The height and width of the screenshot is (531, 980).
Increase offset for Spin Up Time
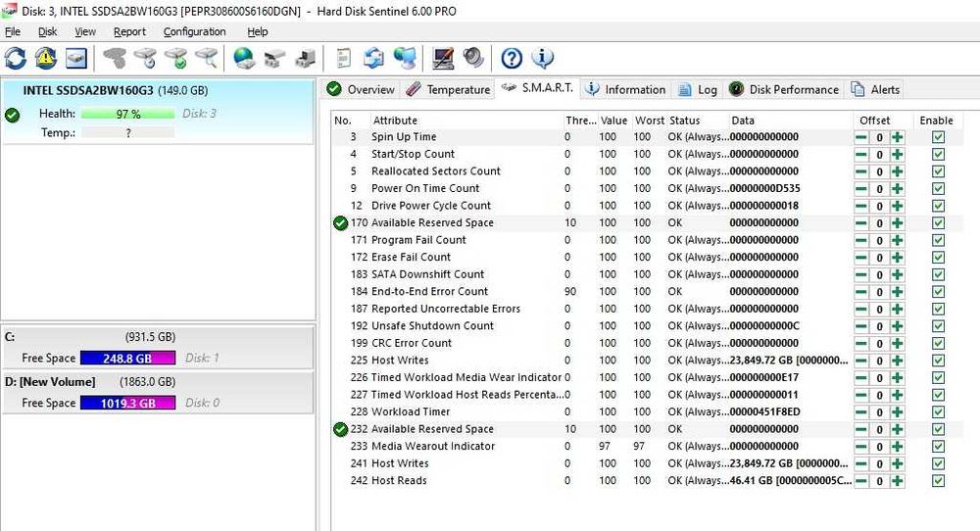tap(898, 137)
